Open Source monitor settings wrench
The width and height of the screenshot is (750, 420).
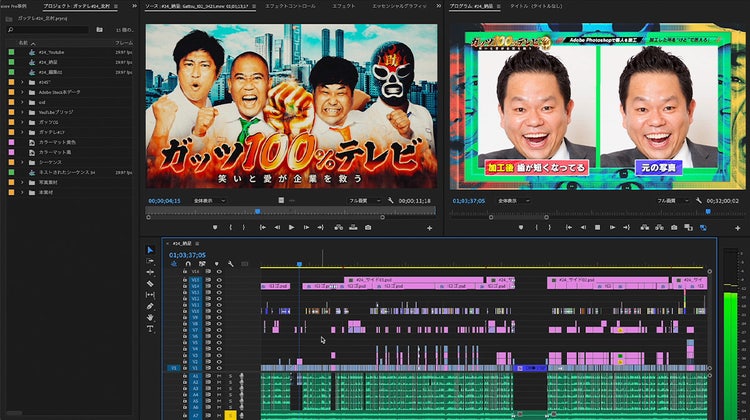391,201
